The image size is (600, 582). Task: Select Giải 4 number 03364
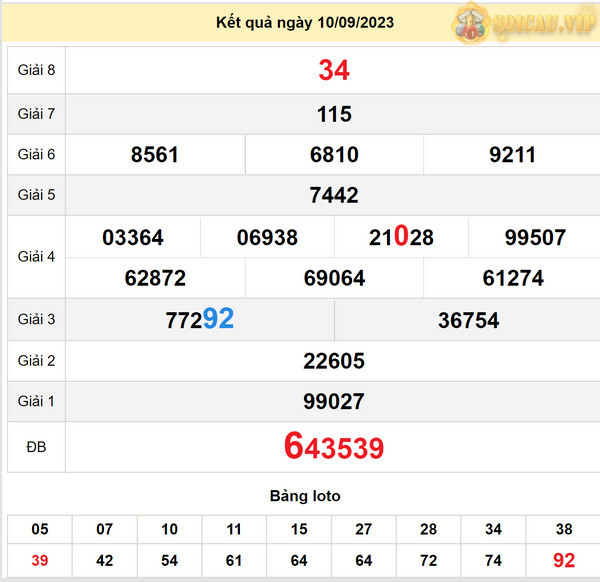tap(133, 237)
